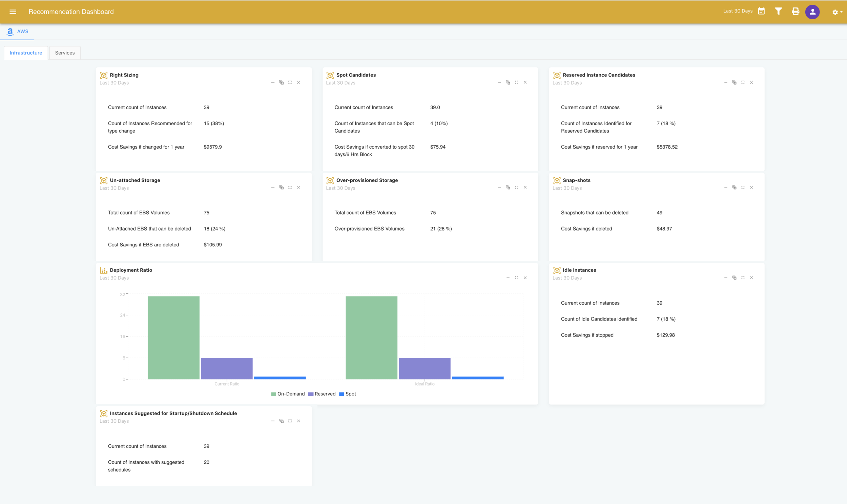Open the date range calendar icon
The width and height of the screenshot is (847, 504).
tap(761, 11)
